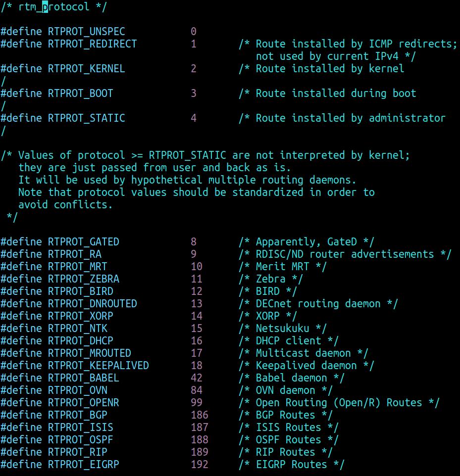Viewport: 460px width, 476px height.
Task: Place cursor on RTPROT_BABEL identifier
Action: (x=83, y=378)
